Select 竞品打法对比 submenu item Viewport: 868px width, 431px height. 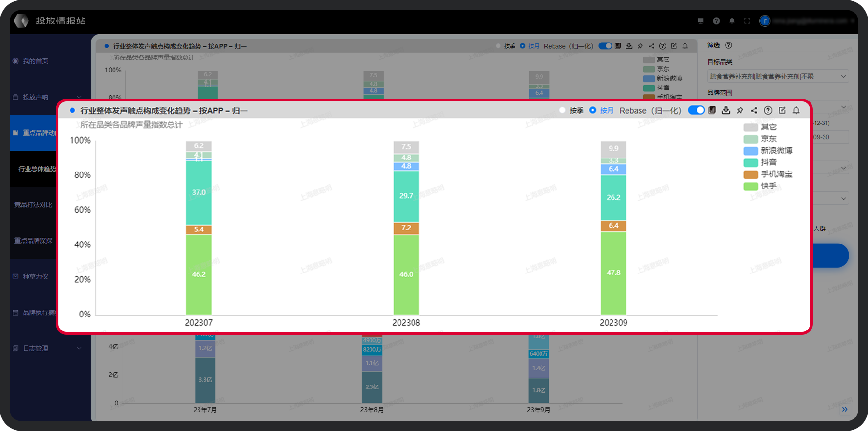33,205
